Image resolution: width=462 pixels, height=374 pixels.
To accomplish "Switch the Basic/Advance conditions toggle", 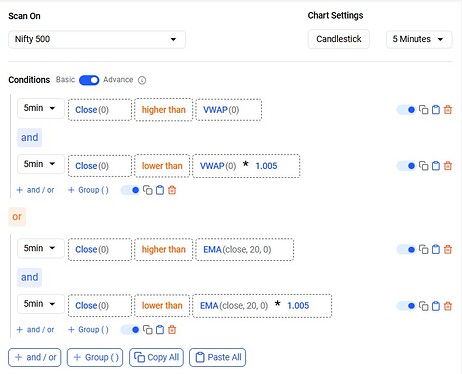I will (89, 80).
